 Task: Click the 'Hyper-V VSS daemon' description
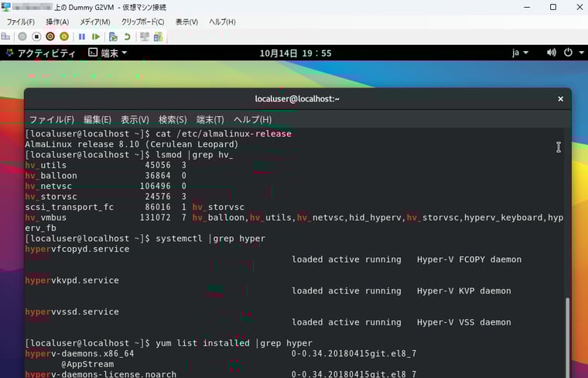(x=464, y=322)
